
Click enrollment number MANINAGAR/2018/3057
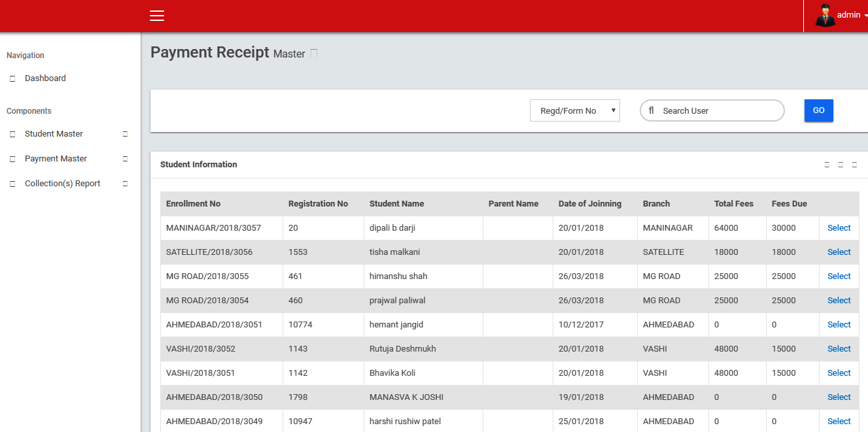pyautogui.click(x=213, y=228)
